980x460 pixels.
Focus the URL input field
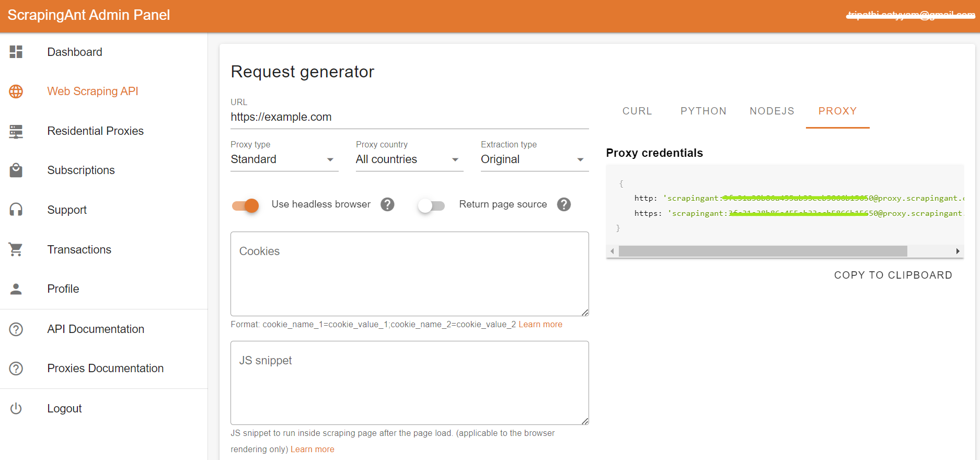pos(410,117)
